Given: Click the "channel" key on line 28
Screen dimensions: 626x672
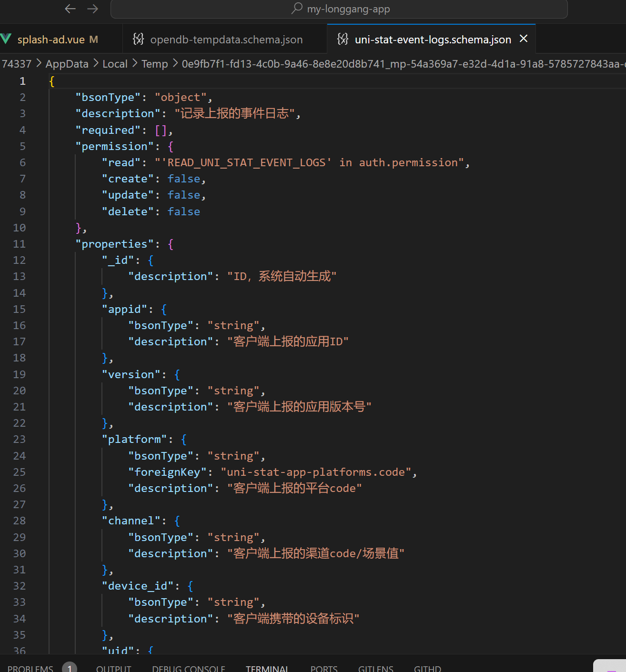Looking at the screenshot, I should [131, 521].
